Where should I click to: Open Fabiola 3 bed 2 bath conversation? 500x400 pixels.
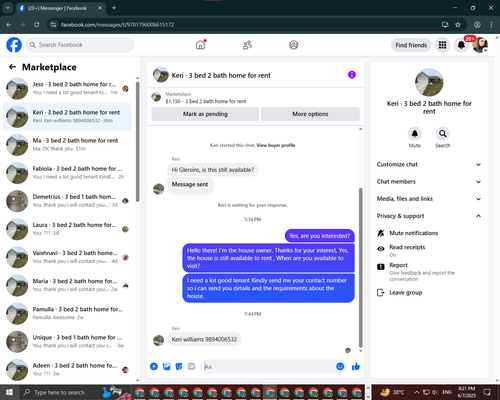pyautogui.click(x=67, y=173)
